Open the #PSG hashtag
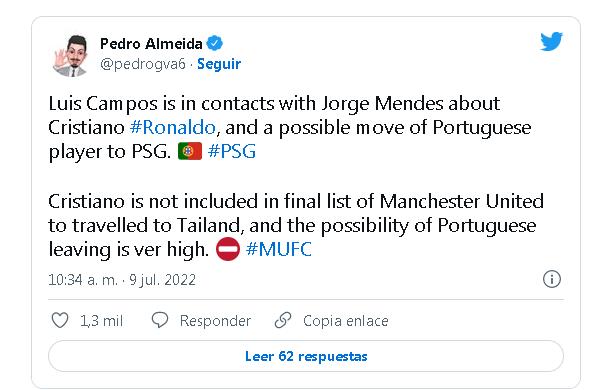This screenshot has height=390, width=594. click(232, 151)
